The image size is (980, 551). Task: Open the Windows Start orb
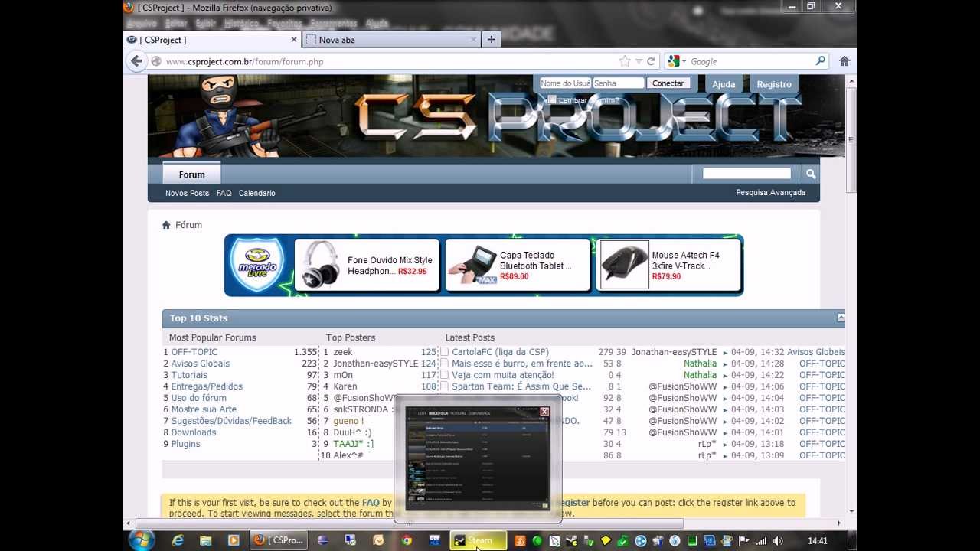(142, 540)
